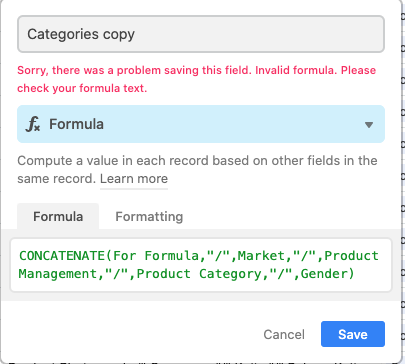Open the field type dropdown arrow
Viewport: 405px width, 364px height.
pyautogui.click(x=369, y=125)
